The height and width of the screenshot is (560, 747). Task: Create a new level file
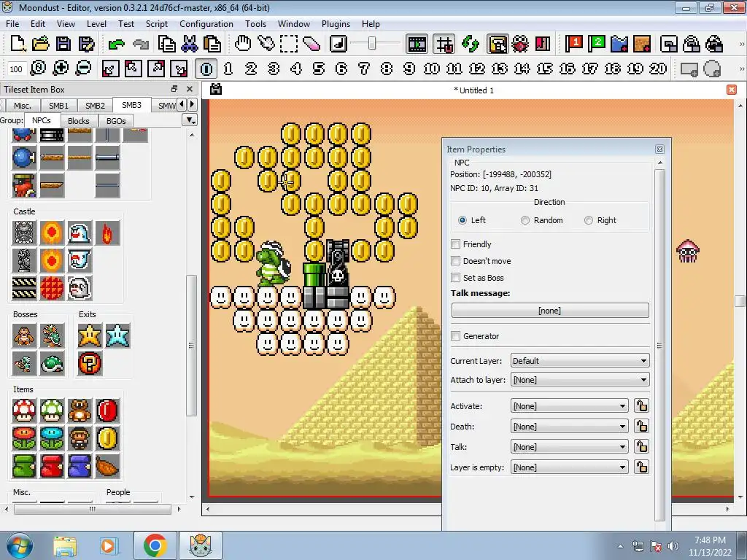[18, 44]
